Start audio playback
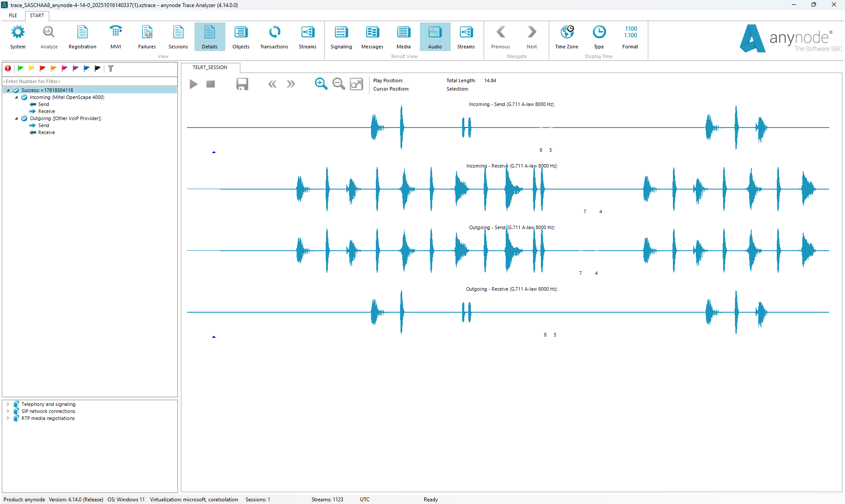This screenshot has width=845, height=504. click(x=193, y=84)
